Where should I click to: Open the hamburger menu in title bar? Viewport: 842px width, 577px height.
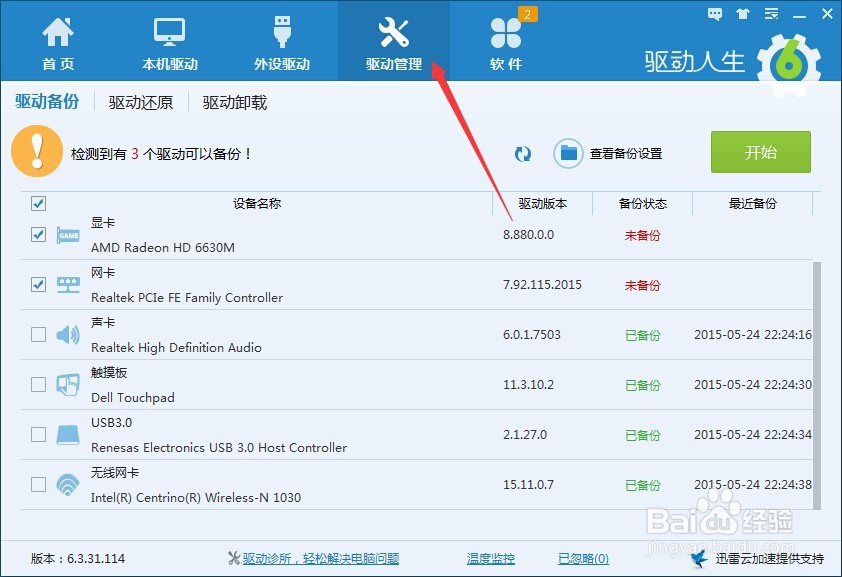click(x=771, y=13)
